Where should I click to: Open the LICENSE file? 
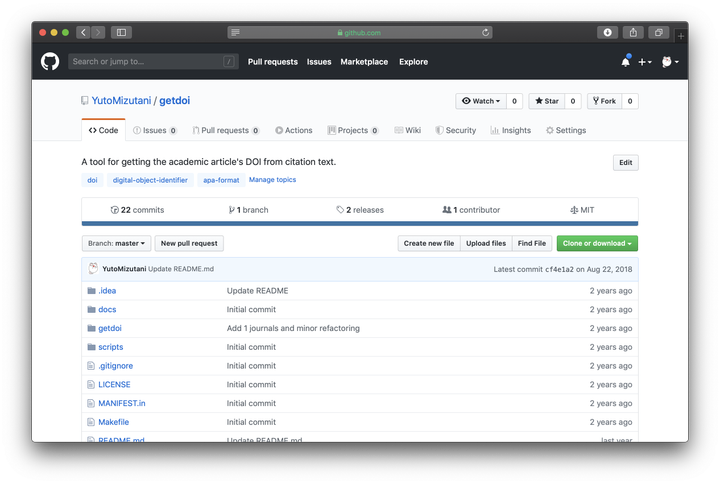point(114,385)
